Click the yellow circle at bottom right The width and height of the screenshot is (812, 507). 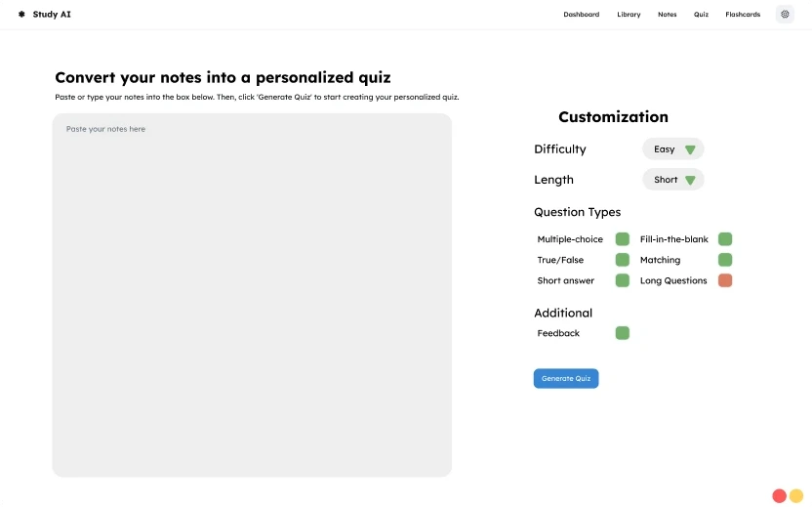tap(796, 496)
